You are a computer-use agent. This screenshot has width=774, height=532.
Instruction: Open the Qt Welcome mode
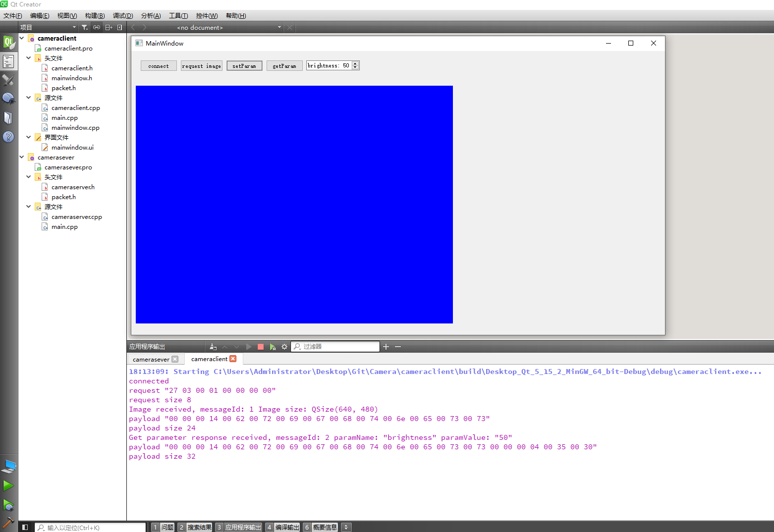tap(8, 42)
